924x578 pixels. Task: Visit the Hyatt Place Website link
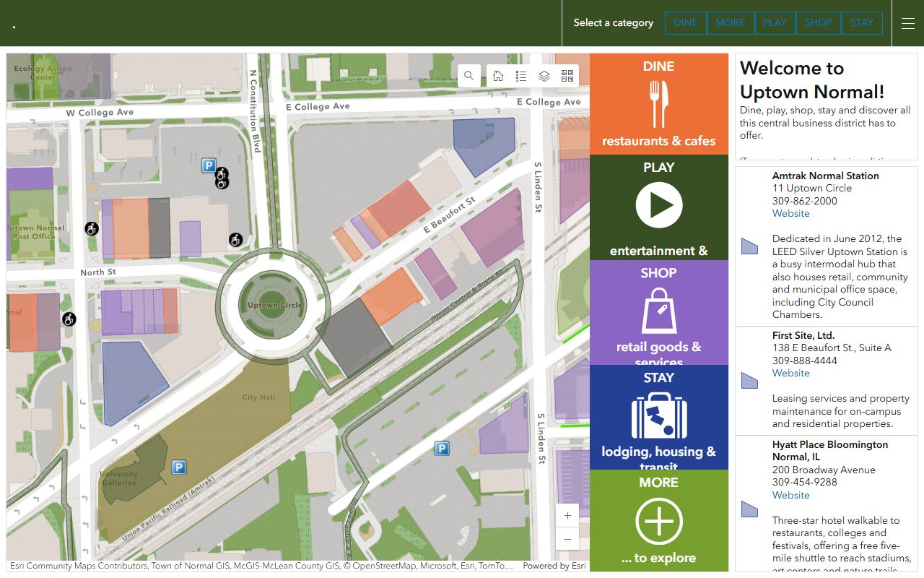[790, 496]
